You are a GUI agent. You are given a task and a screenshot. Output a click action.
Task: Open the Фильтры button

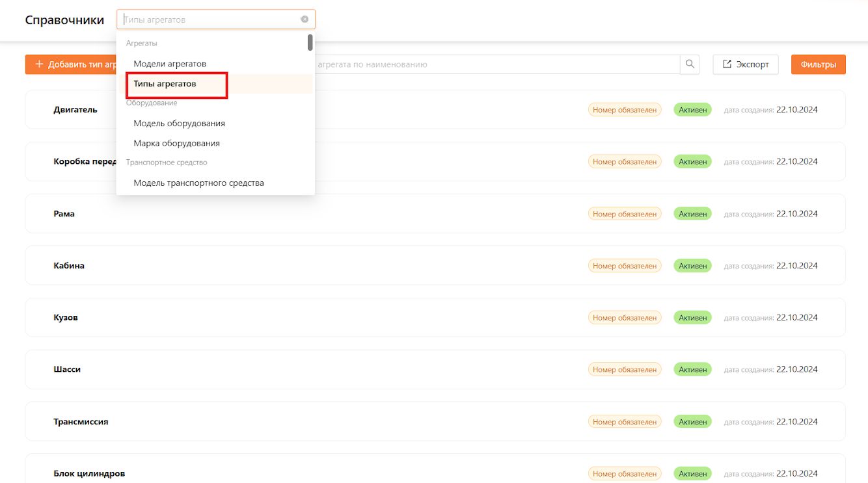pos(819,64)
